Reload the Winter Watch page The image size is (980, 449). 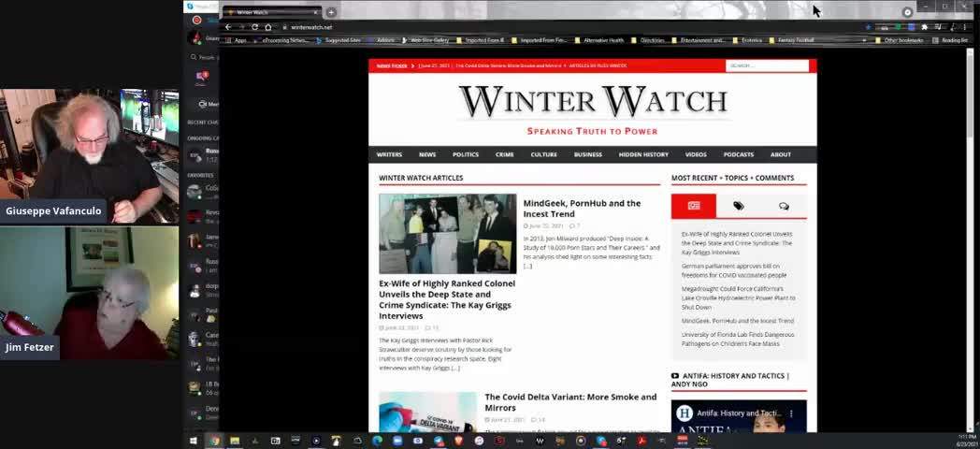pyautogui.click(x=255, y=27)
